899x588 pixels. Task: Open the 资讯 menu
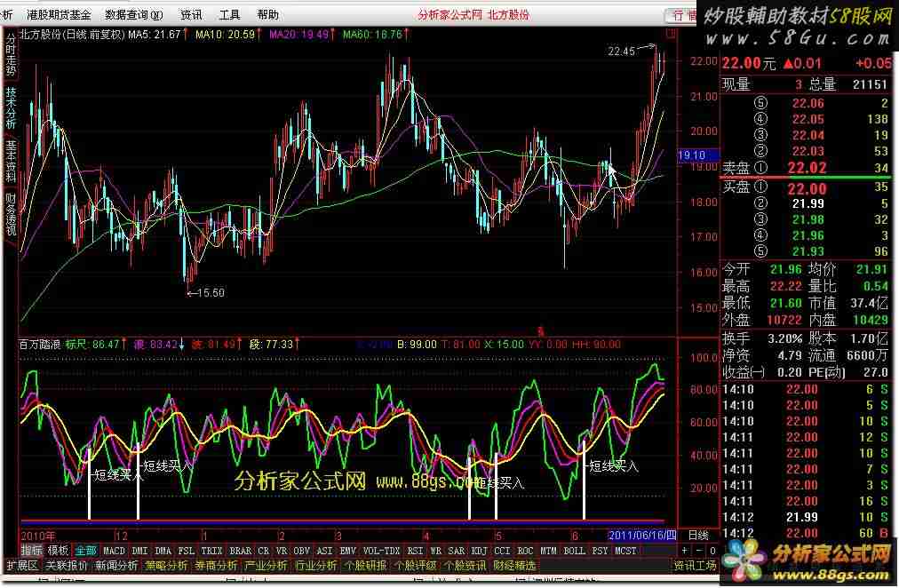[x=191, y=14]
